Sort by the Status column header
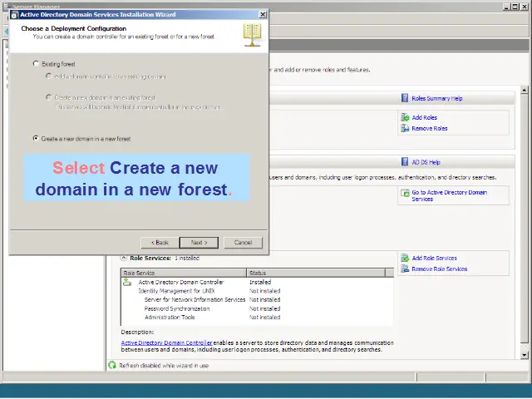This screenshot has height=399, width=532. [316, 273]
